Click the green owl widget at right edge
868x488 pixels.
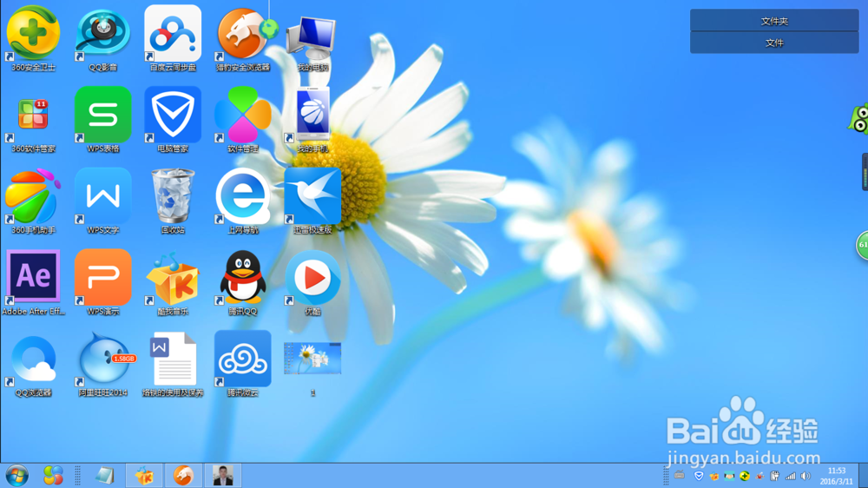point(858,118)
